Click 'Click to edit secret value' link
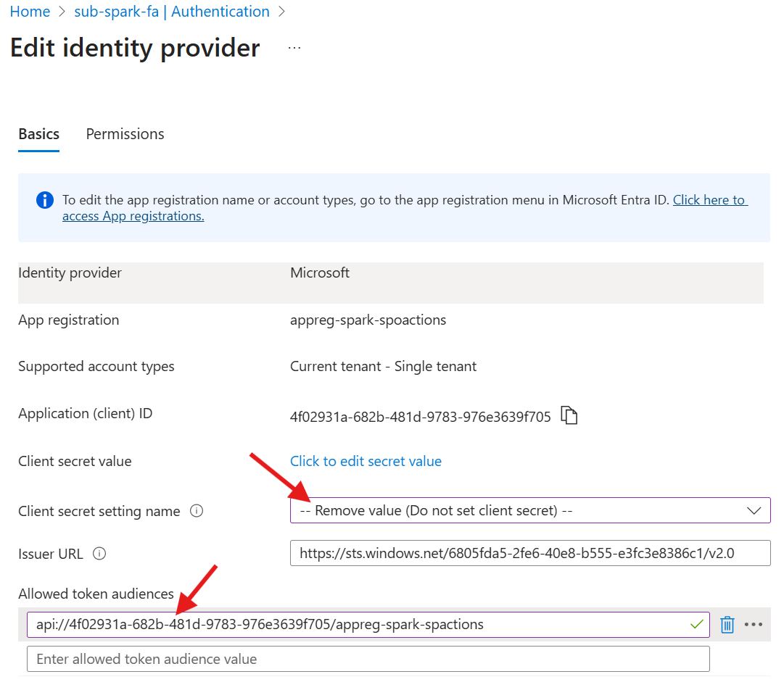Viewport: 784px width, 690px height. point(366,461)
